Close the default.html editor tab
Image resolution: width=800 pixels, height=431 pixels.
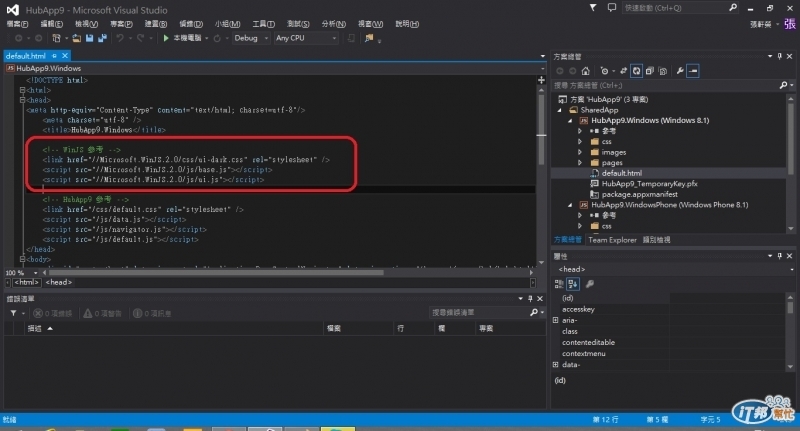pyautogui.click(x=65, y=56)
